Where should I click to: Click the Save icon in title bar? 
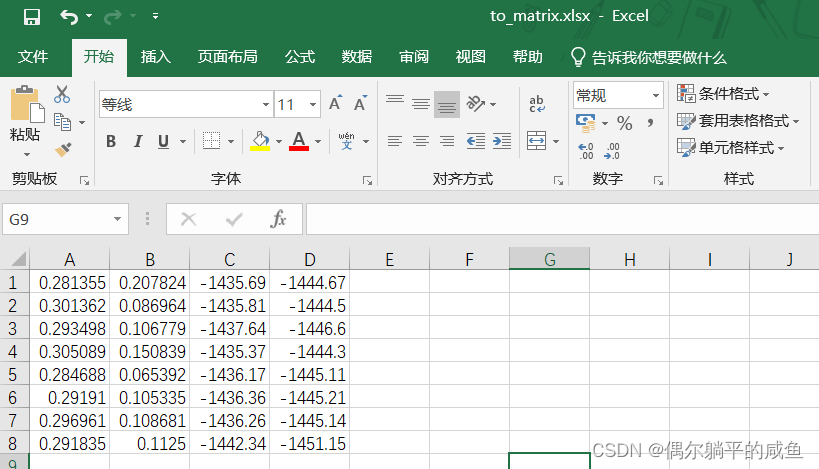(31, 16)
